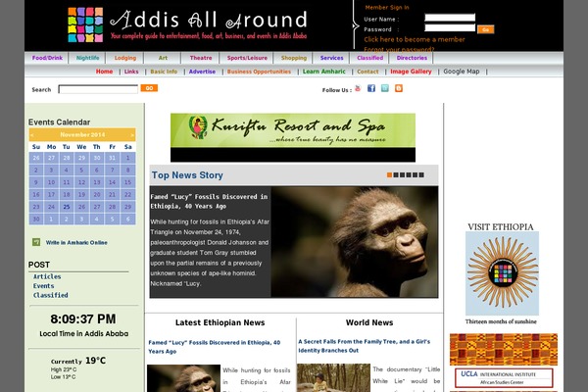Viewport: 588px width, 392px height.
Task: Open the Post Classified link
Action: [51, 295]
